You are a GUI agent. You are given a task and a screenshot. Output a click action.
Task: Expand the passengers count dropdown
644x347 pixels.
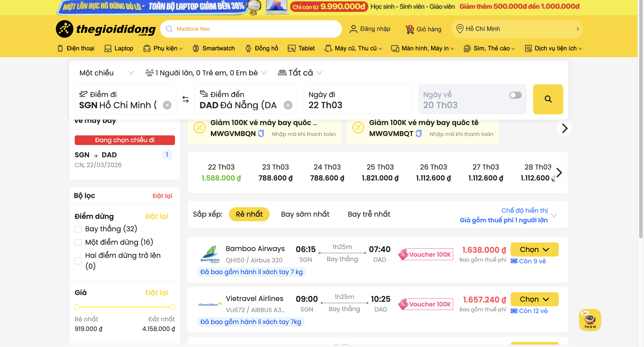pos(206,73)
